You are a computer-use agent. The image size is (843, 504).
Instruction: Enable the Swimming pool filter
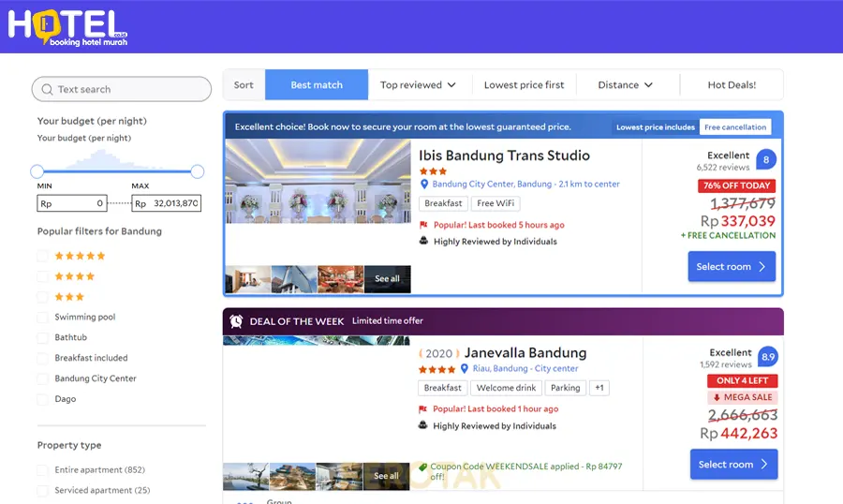pyautogui.click(x=42, y=318)
